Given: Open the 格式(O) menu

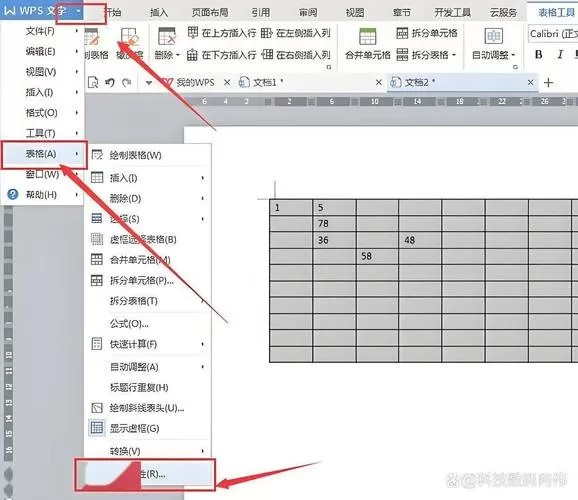Looking at the screenshot, I should click(42, 112).
